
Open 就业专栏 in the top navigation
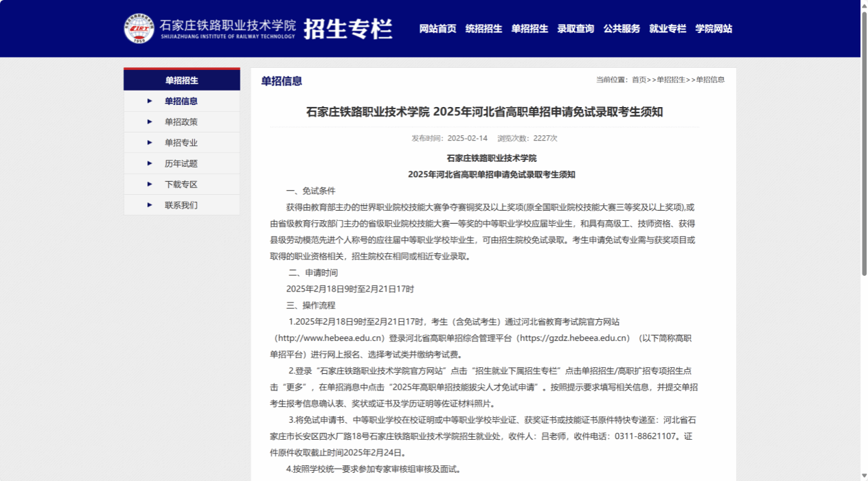(x=667, y=29)
